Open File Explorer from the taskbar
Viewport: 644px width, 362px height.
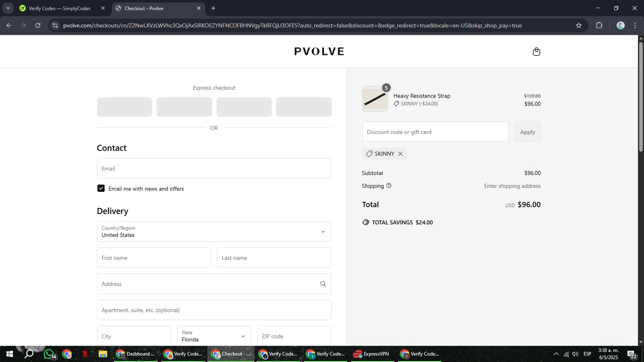103,354
